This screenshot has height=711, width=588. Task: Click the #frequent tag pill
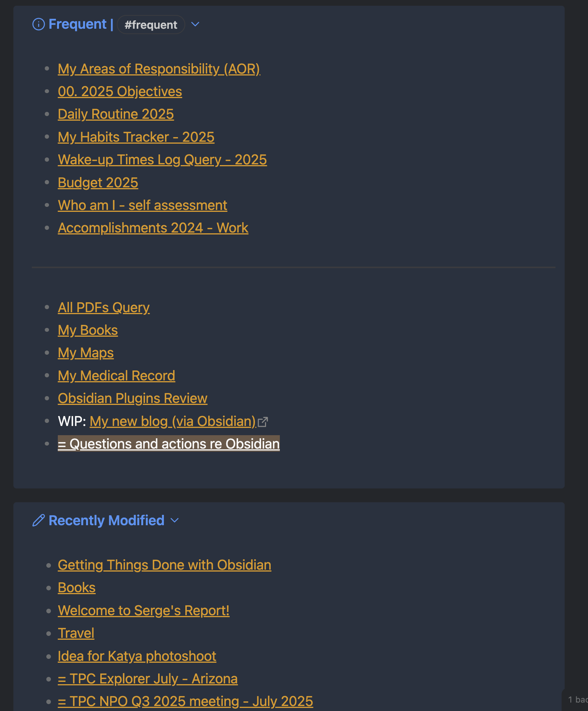[151, 24]
